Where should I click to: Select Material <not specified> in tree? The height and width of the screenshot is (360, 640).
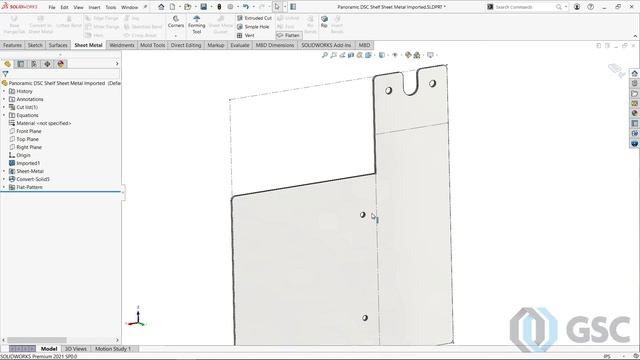click(40, 123)
